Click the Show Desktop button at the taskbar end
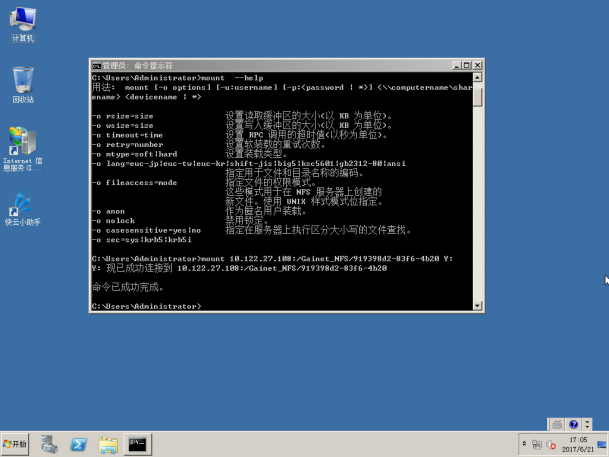Viewport: 609px width, 457px height. [x=604, y=444]
